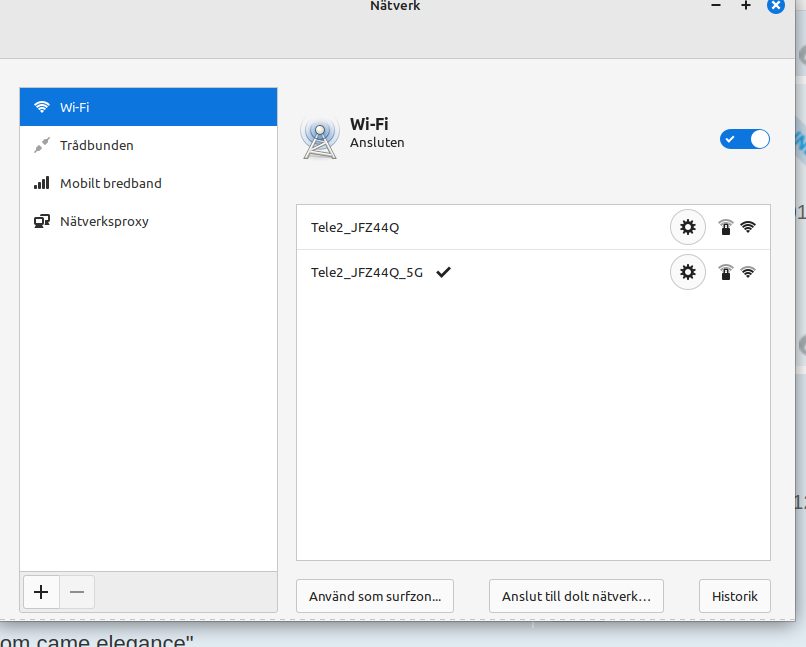Select Trådbunden in the sidebar
This screenshot has width=806, height=647.
coord(148,145)
